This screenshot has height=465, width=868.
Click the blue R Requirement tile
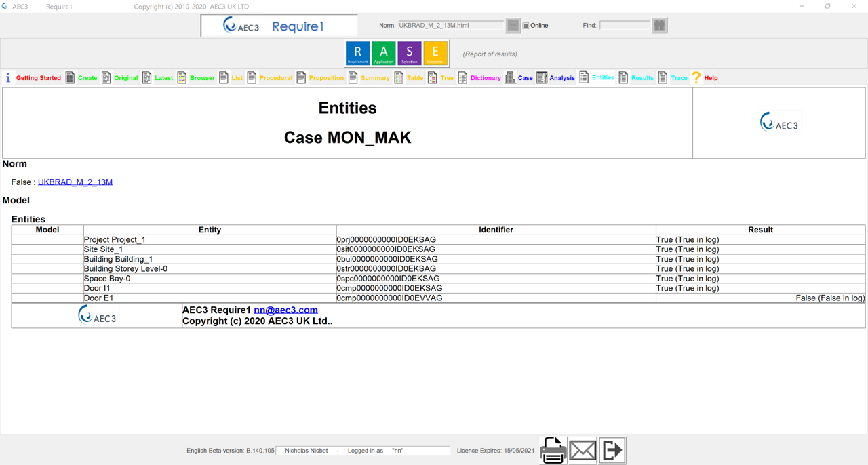[x=357, y=53]
